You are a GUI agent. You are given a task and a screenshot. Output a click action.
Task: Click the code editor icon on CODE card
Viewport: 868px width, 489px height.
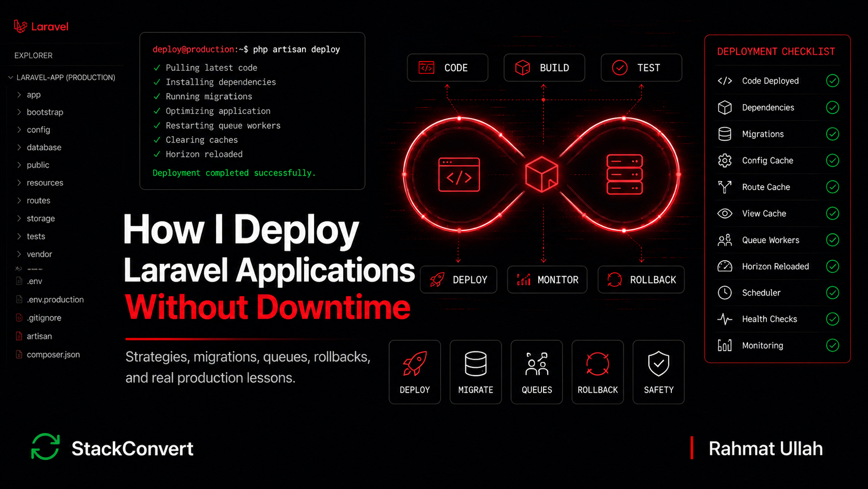(426, 68)
